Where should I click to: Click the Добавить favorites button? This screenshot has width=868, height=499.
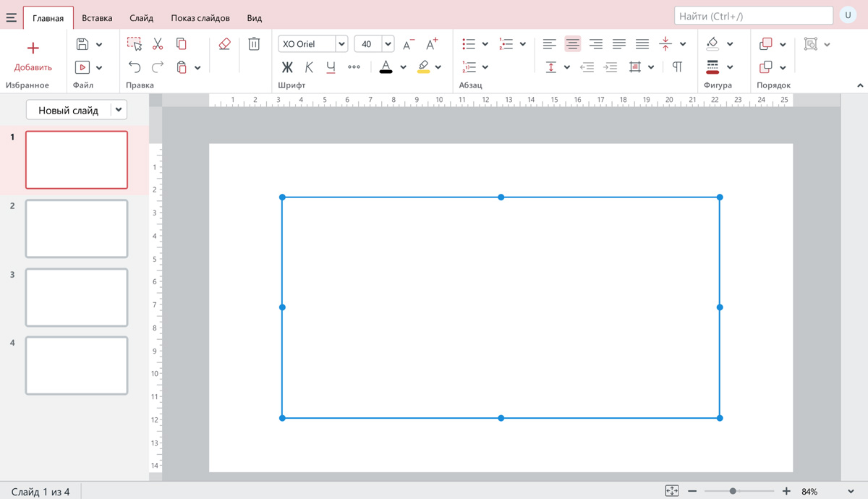33,56
